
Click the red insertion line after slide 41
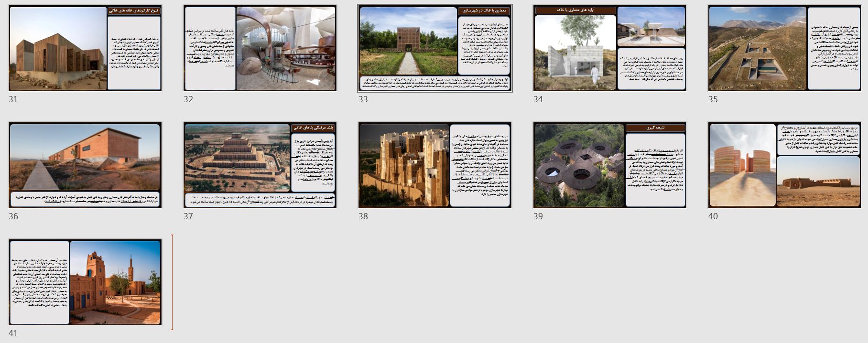coord(172,282)
